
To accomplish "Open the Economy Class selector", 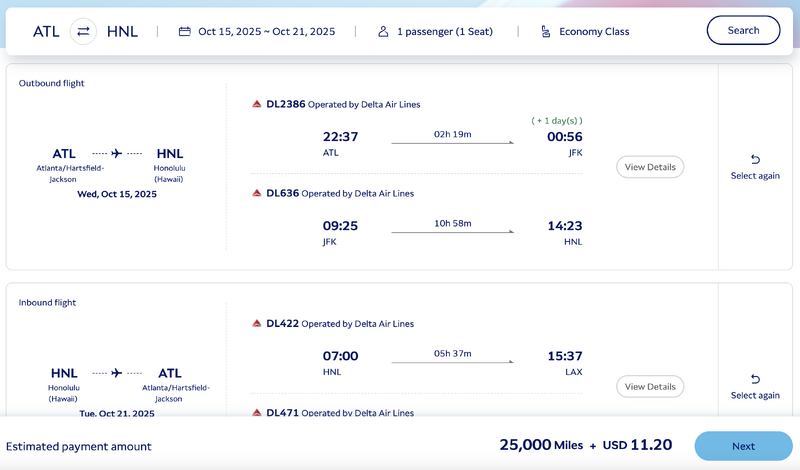I will (x=594, y=31).
